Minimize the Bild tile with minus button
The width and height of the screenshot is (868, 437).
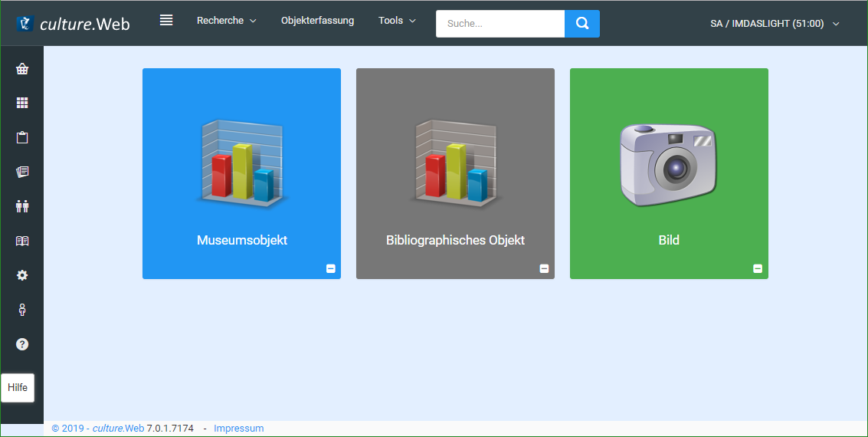[758, 268]
